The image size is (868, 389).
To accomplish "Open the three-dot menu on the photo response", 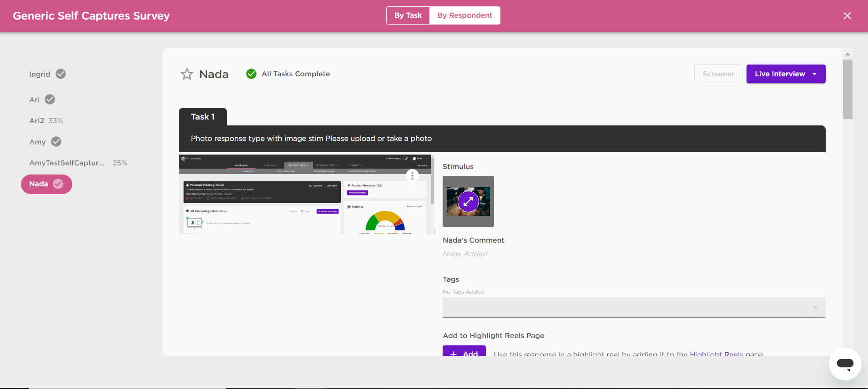I will [x=412, y=175].
